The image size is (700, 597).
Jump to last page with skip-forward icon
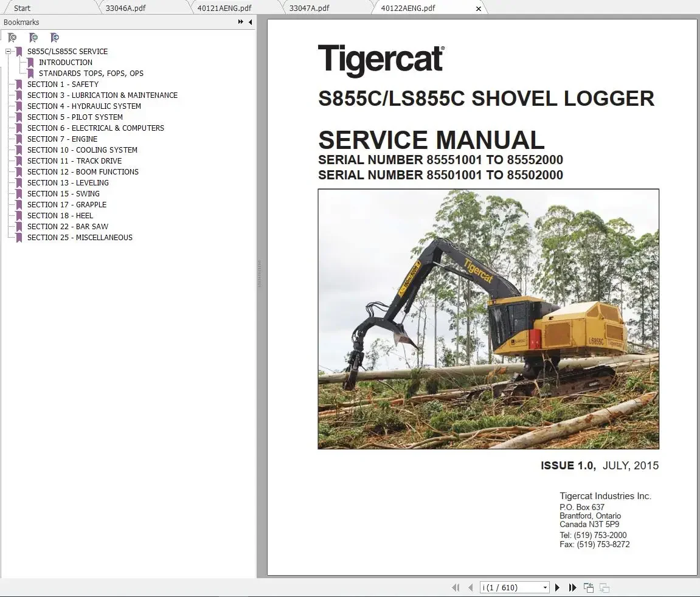[572, 587]
